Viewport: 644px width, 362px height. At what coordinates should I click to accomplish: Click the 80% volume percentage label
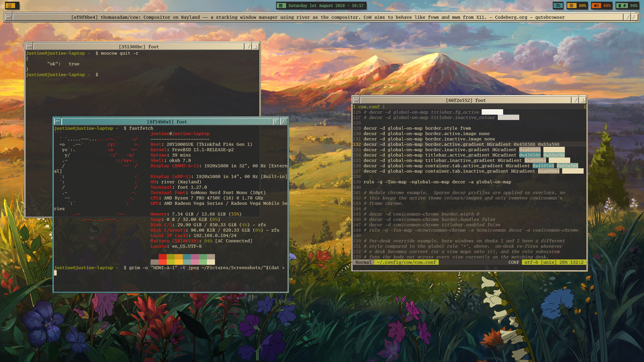click(607, 6)
